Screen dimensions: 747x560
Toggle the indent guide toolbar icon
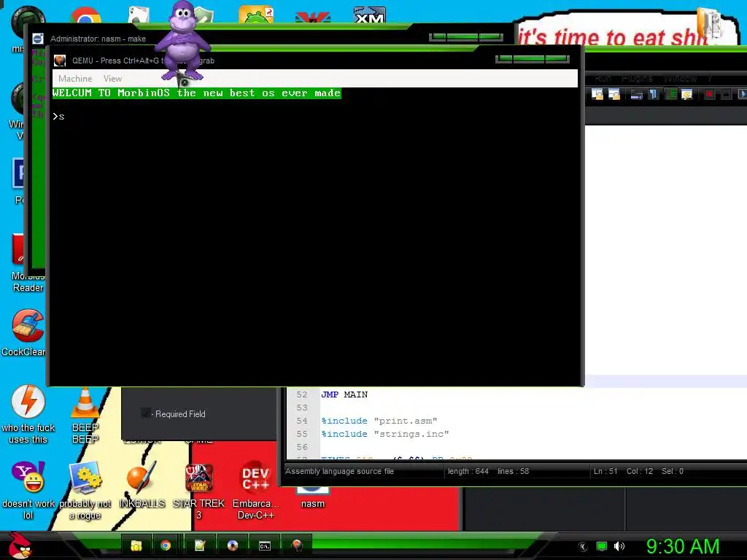click(x=670, y=94)
